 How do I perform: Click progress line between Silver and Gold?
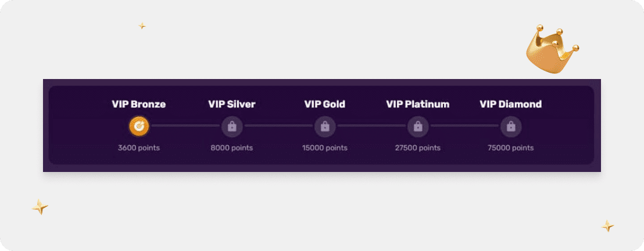(x=278, y=125)
